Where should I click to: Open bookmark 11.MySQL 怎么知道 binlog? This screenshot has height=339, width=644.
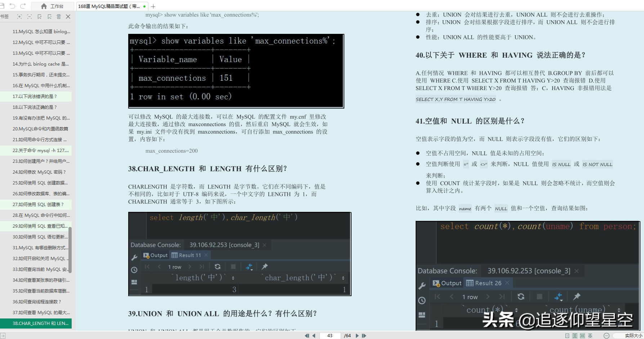[x=36, y=32]
